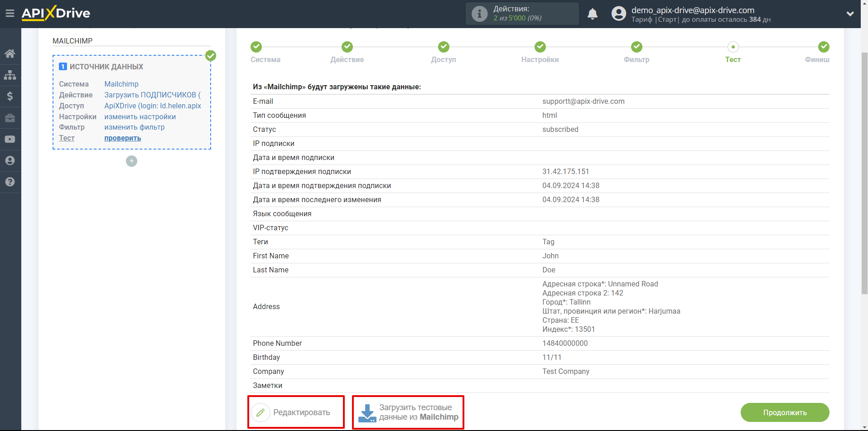Click the изменить фильтр link
Screen dimensions: 868x431
135,127
